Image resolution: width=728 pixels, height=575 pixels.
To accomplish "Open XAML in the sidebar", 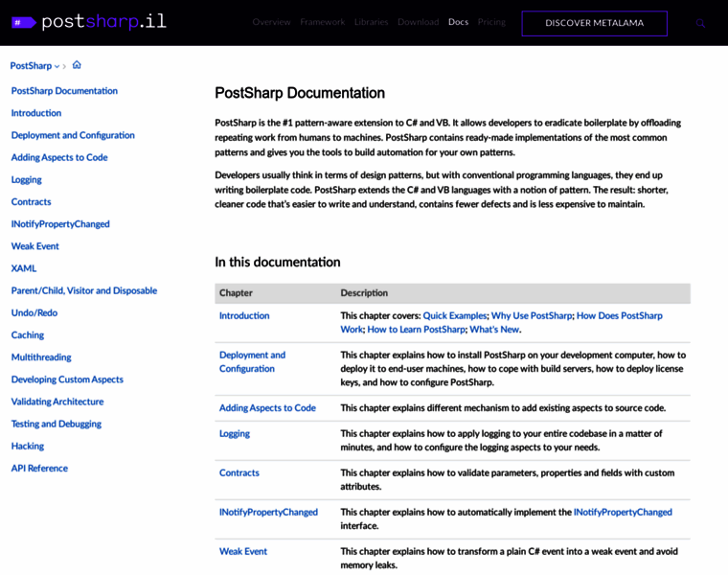I will tap(24, 268).
